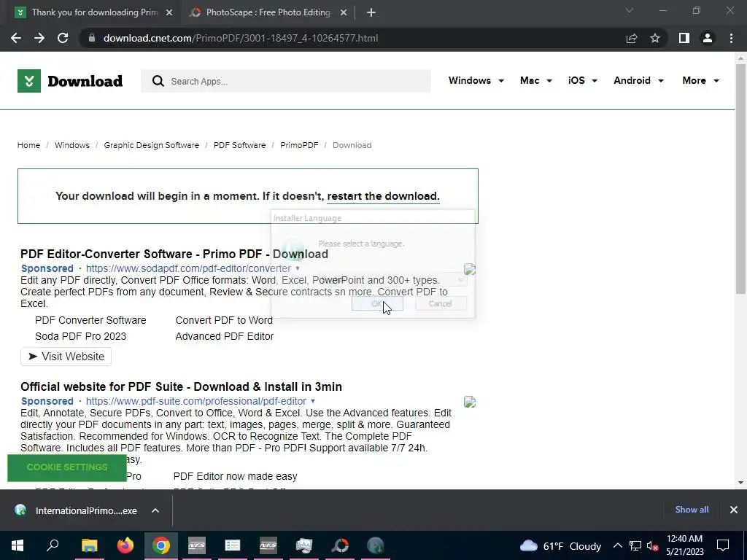
Task: Open the pdf-suite.com sponsored URL
Action: point(196,402)
